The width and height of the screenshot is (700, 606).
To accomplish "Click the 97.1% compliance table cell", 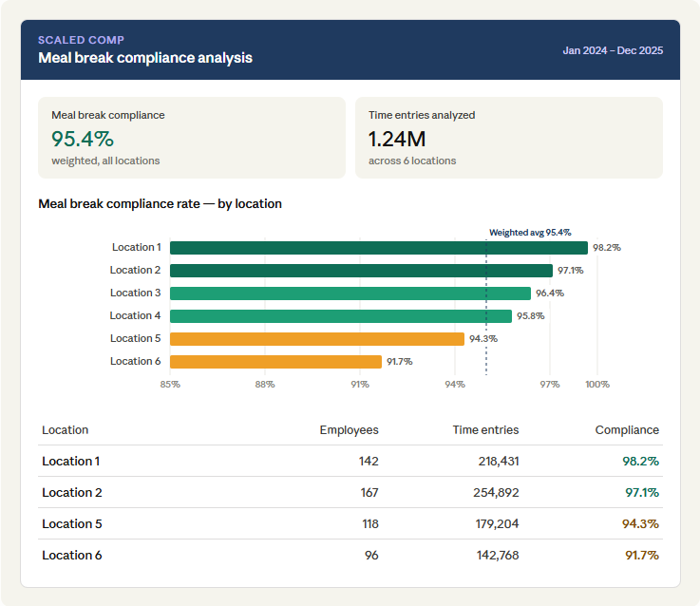I will 642,492.
